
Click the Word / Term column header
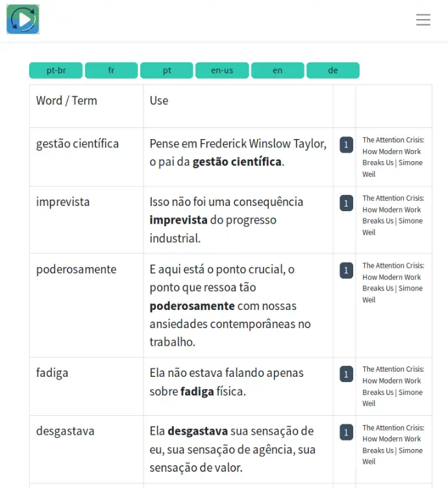coord(67,101)
